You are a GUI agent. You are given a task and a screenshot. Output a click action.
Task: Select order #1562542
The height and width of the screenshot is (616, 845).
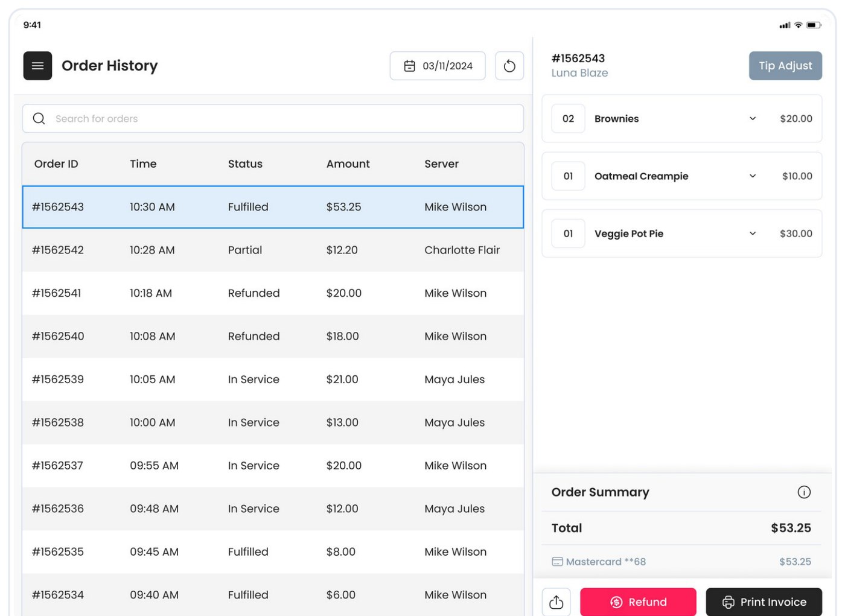pyautogui.click(x=273, y=250)
